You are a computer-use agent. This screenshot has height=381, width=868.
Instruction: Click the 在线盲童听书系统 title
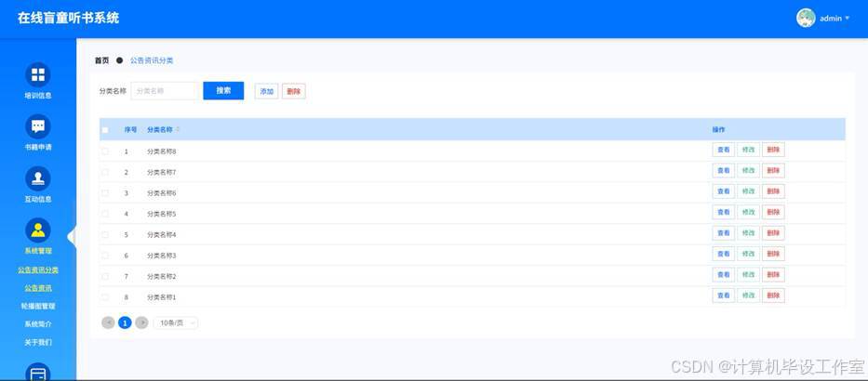click(x=68, y=19)
